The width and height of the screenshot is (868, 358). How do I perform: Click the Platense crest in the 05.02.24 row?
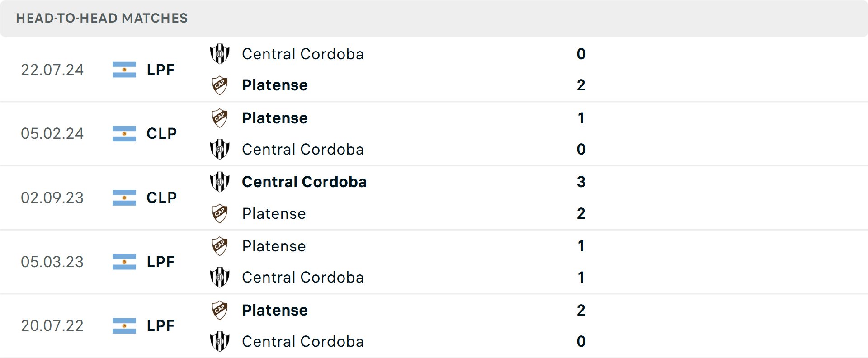click(x=220, y=118)
